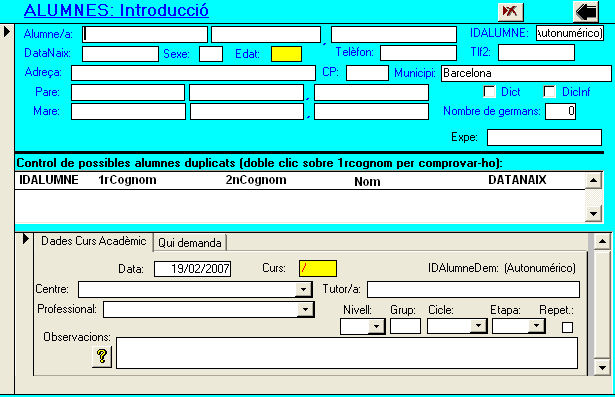Image resolution: width=615 pixels, height=397 pixels.
Task: Enable the DicInf checkbox
Action: (549, 92)
